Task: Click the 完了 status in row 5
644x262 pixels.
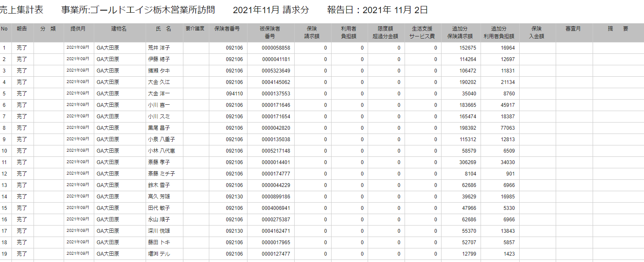Action: (x=22, y=94)
